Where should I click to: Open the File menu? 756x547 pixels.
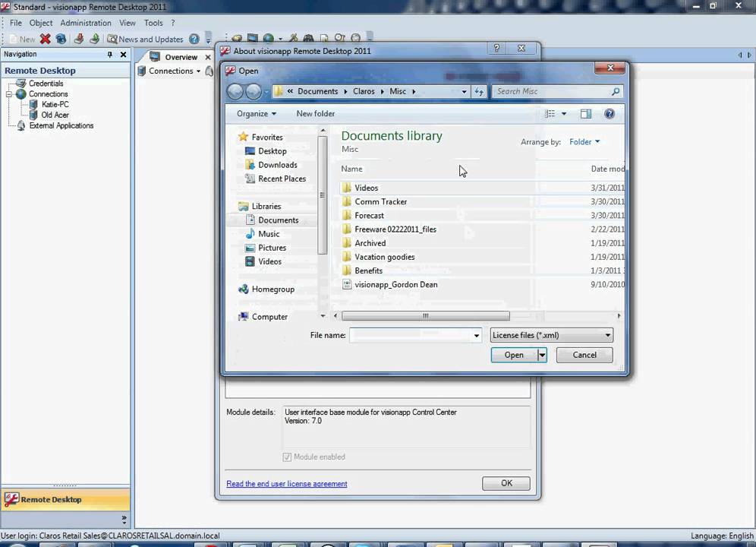coord(16,23)
